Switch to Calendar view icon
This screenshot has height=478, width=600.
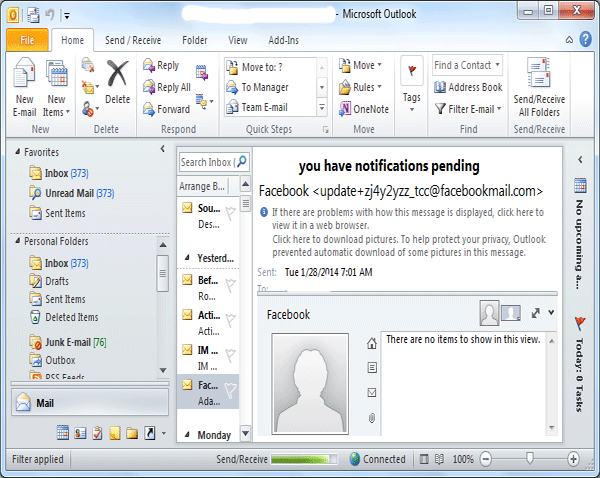tap(63, 433)
